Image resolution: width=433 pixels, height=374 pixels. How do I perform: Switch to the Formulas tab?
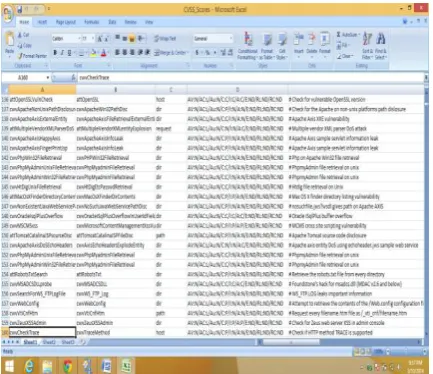(92, 22)
